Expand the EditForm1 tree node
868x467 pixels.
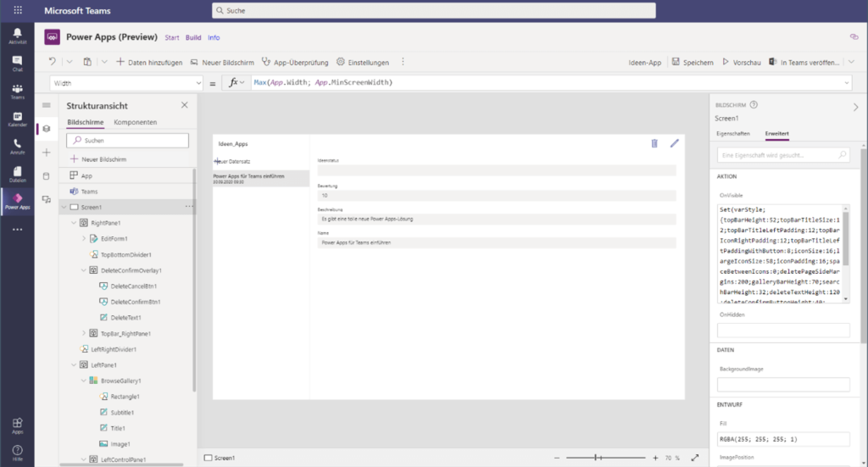click(84, 238)
